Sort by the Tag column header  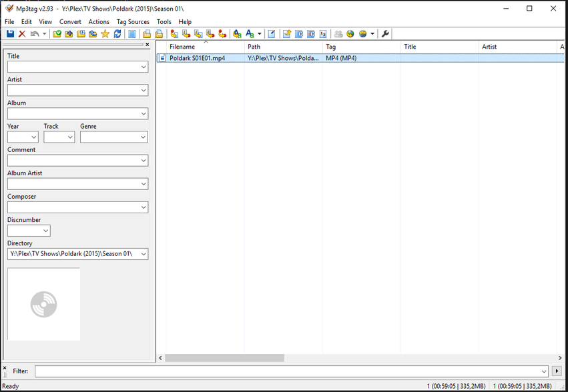pyautogui.click(x=362, y=47)
